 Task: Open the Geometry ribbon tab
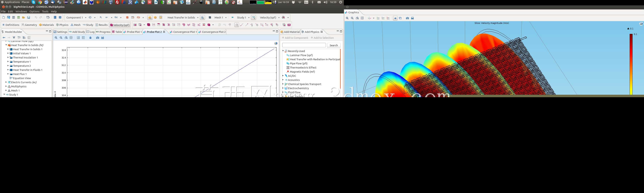tap(29, 25)
